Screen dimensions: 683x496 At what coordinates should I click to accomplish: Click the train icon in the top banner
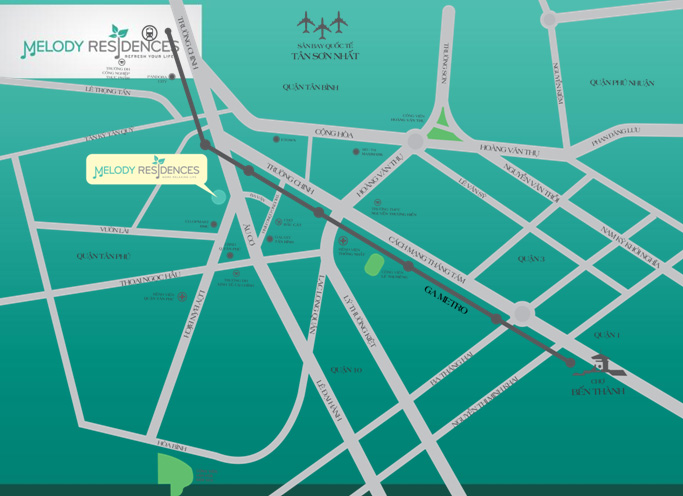[x=150, y=30]
